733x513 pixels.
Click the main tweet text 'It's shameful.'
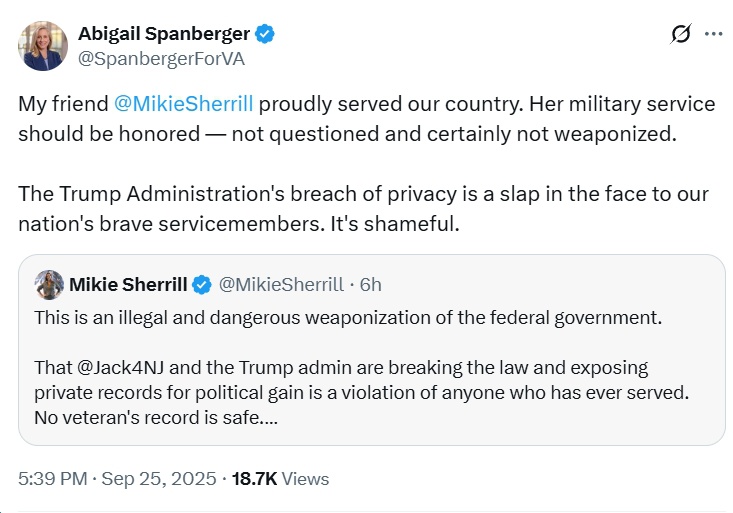395,224
